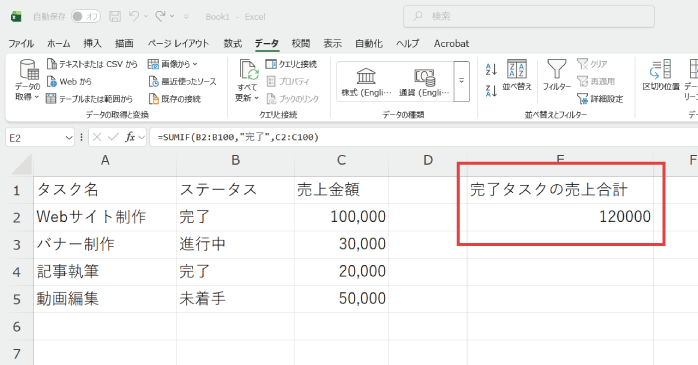Expand the data types gallery dropdown
The width and height of the screenshot is (698, 365).
462,81
